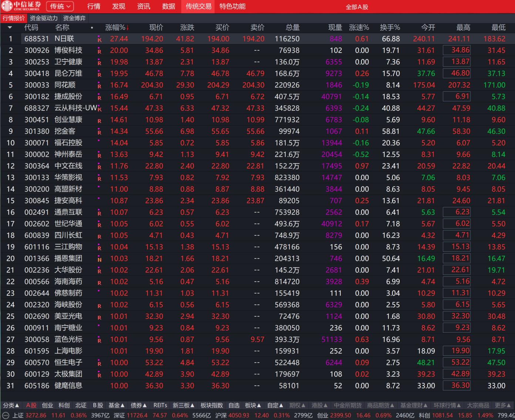This screenshot has width=515, height=420.
Task: Click the 换手% column header
Action: 390,28
